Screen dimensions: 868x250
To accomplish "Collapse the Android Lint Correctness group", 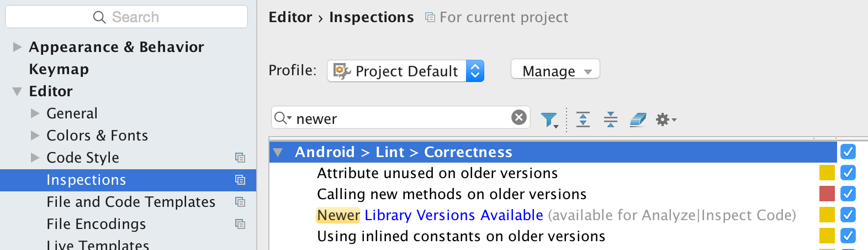I will click(x=278, y=152).
